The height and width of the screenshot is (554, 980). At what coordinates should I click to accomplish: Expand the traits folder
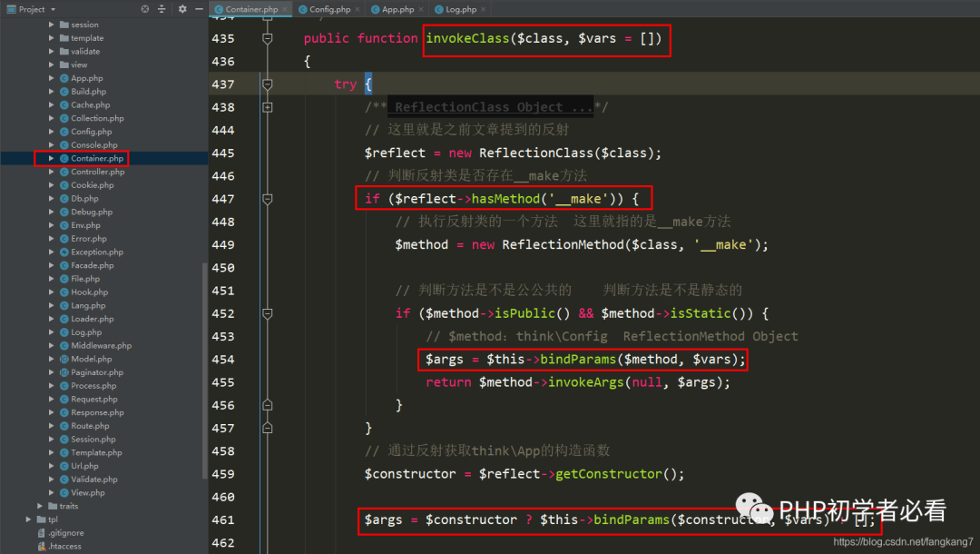[x=39, y=506]
